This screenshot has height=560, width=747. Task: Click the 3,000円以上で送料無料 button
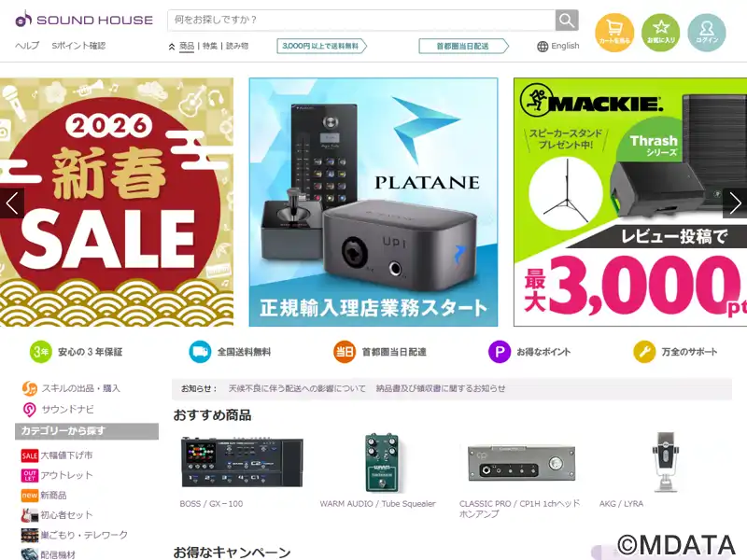(321, 46)
